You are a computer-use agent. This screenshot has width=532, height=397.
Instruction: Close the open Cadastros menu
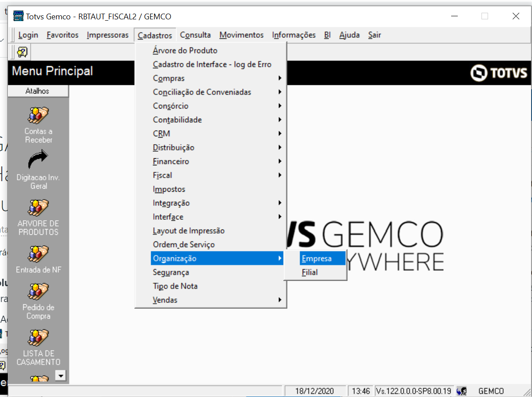point(155,35)
